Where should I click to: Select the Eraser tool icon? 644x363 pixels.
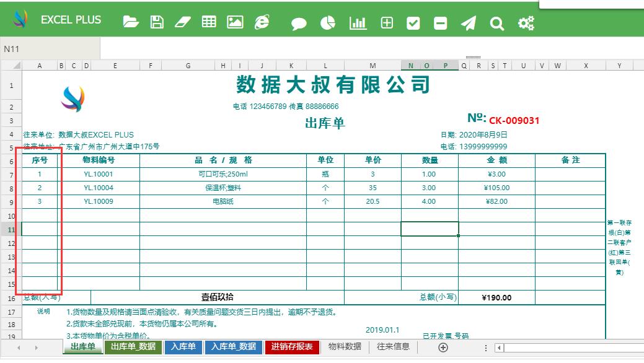pos(182,20)
